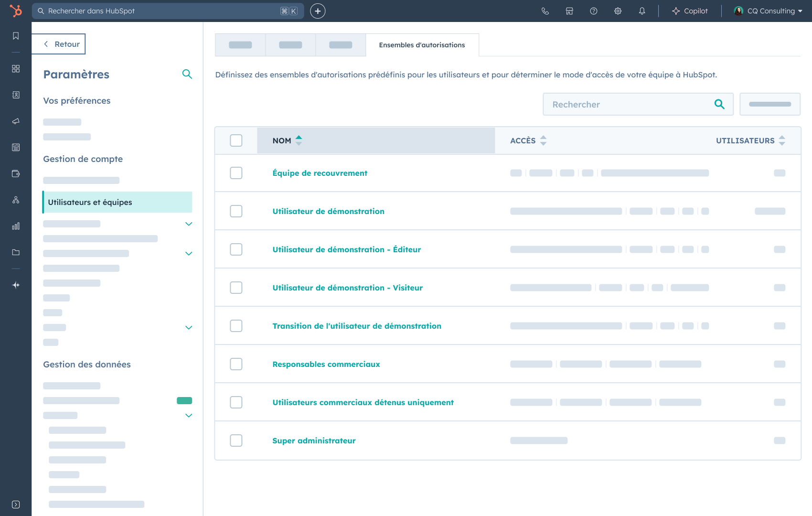
Task: Open the phone calling icon
Action: [545, 11]
